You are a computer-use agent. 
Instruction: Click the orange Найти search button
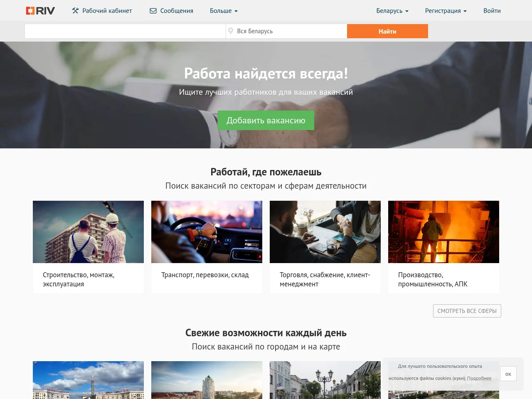[x=387, y=31]
